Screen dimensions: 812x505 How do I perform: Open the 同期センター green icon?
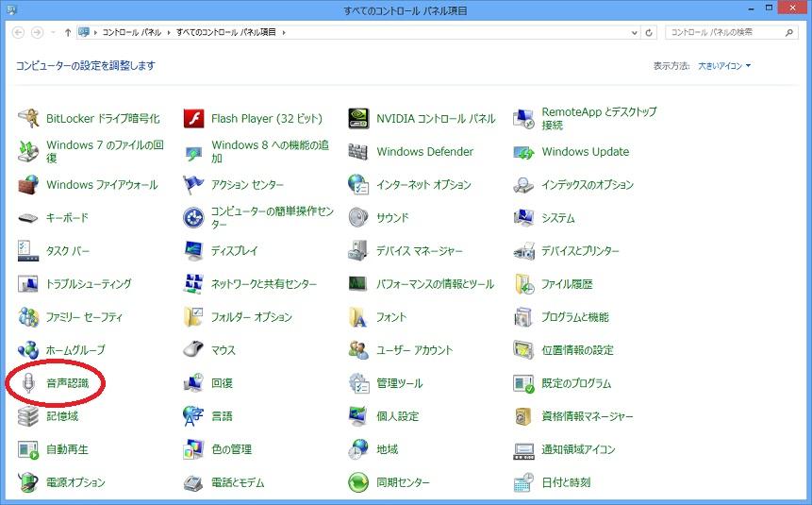(358, 482)
